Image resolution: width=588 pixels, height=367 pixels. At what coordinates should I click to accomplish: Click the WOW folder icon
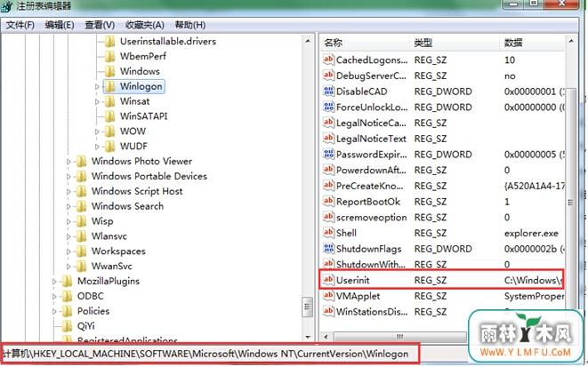110,132
